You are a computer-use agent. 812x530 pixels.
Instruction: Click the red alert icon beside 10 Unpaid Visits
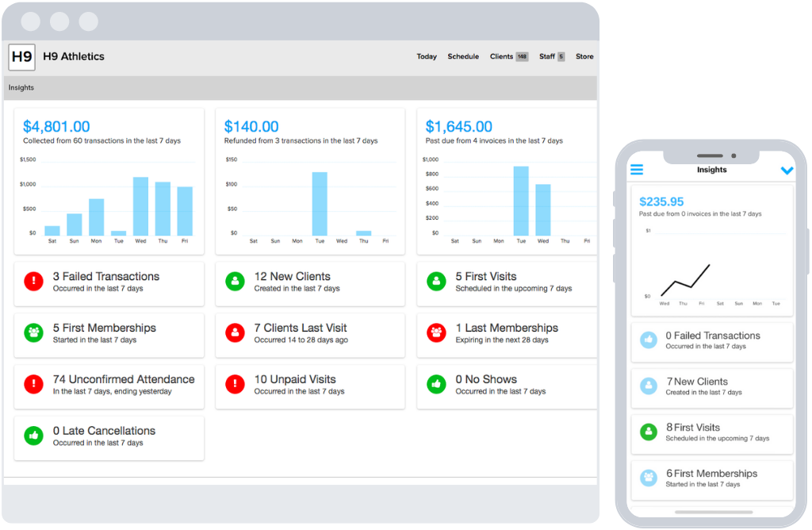[235, 385]
